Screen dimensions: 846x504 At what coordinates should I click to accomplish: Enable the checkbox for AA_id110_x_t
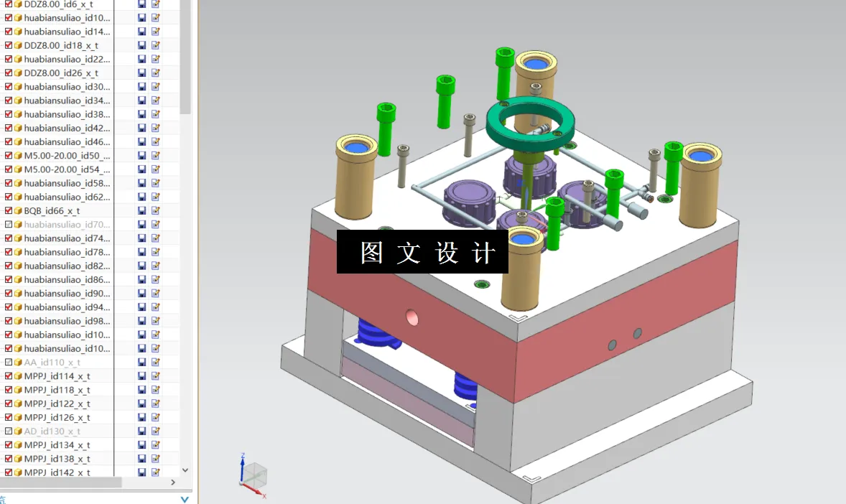[6, 362]
